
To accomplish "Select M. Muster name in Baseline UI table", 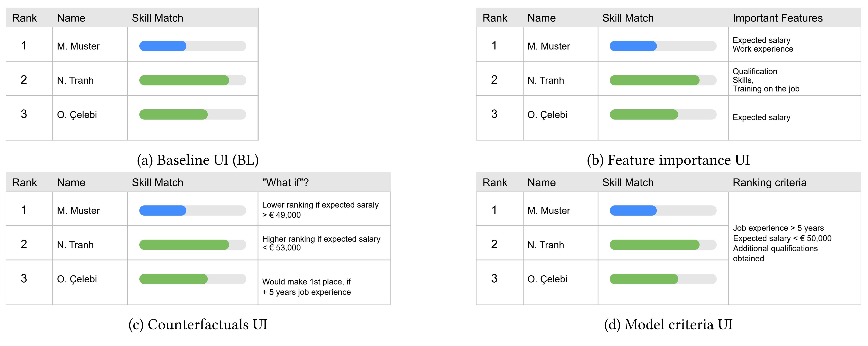I will click(78, 46).
